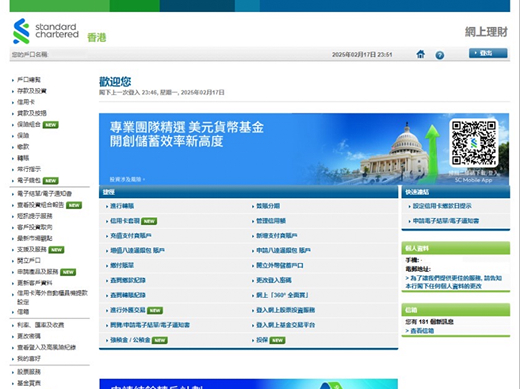The image size is (520, 389).
Task: Click 閱覽/申請電子結單/電子通知書 shortcut link
Action: pyautogui.click(x=150, y=325)
